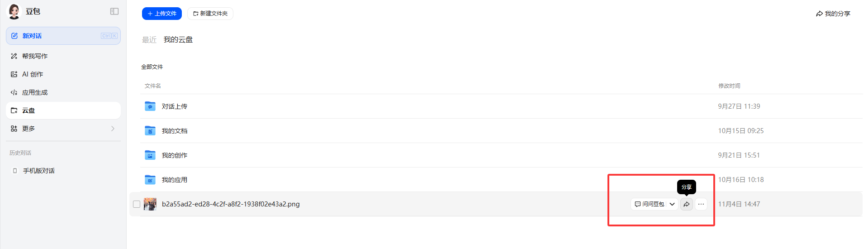Collapse the sidebar with the panel icon
This screenshot has height=249, width=868.
click(114, 11)
